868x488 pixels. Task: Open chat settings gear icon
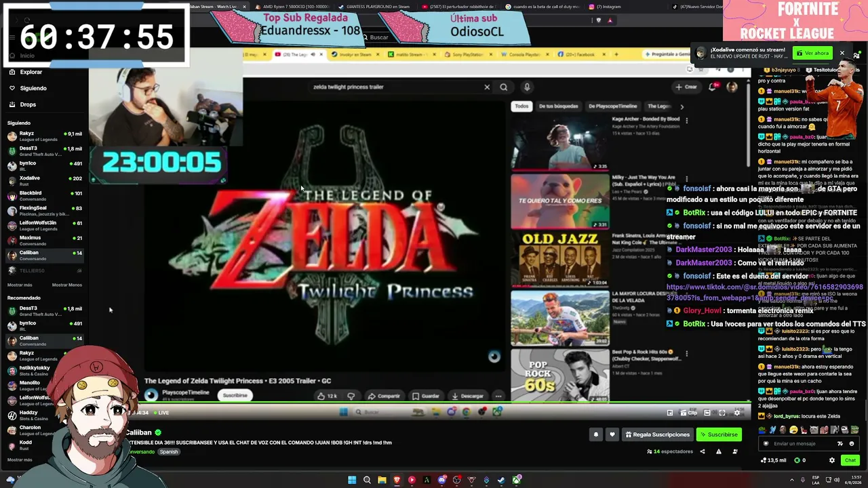coord(832,460)
